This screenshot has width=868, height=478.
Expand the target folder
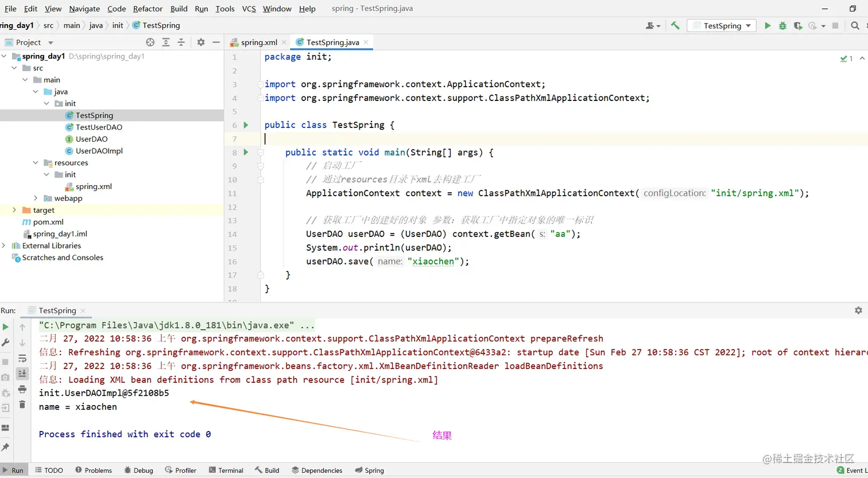(x=14, y=210)
